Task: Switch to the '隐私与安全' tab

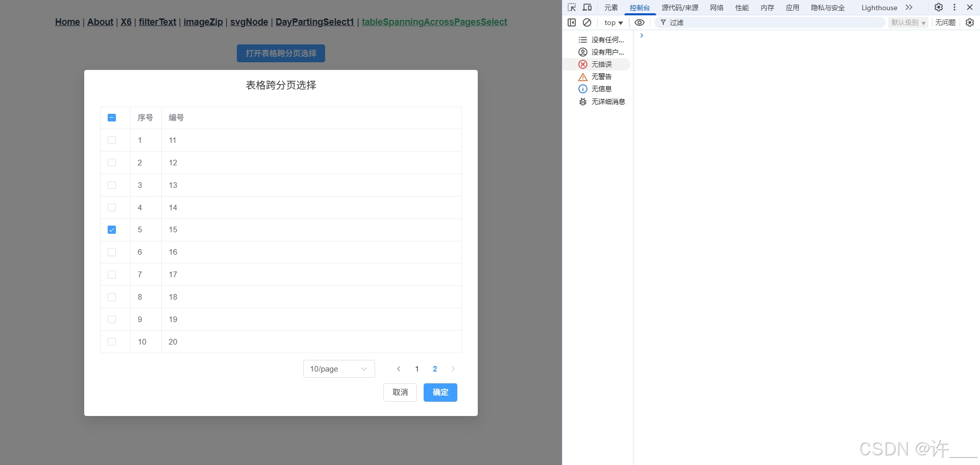Action: tap(828, 8)
